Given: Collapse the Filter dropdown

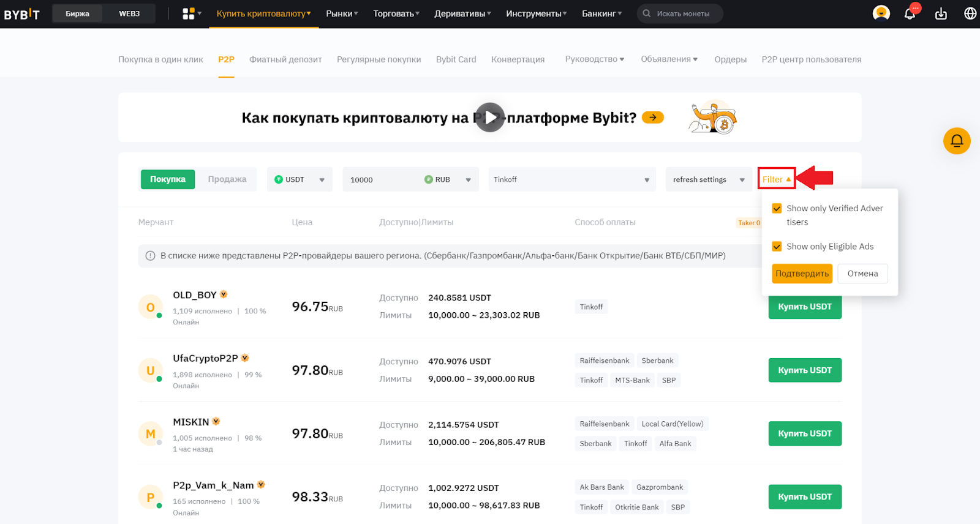Looking at the screenshot, I should click(x=777, y=179).
